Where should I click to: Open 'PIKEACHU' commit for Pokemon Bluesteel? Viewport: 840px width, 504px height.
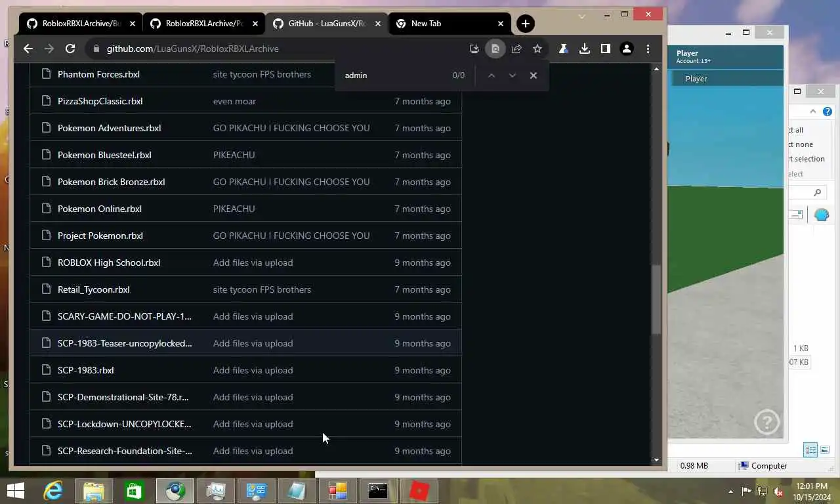point(234,155)
